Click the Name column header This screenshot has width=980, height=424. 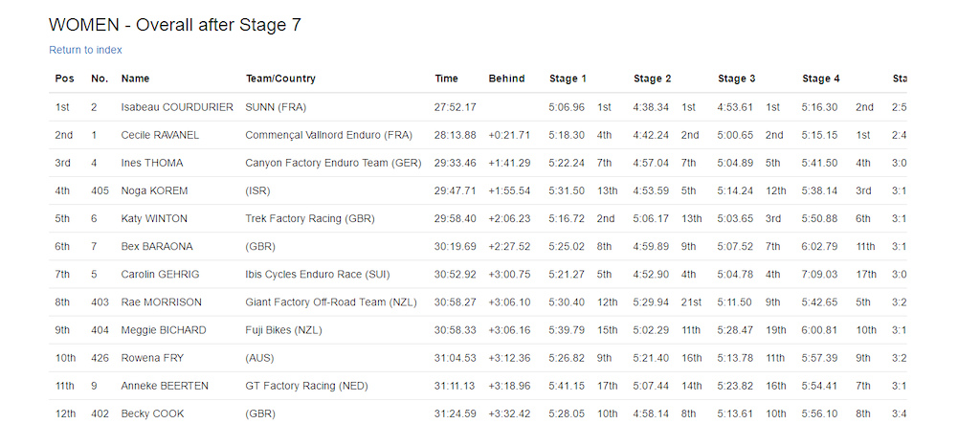click(x=136, y=78)
